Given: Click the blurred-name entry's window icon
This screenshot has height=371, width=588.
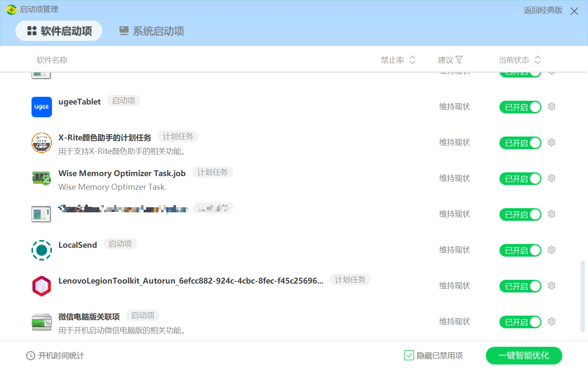Looking at the screenshot, I should pyautogui.click(x=41, y=214).
